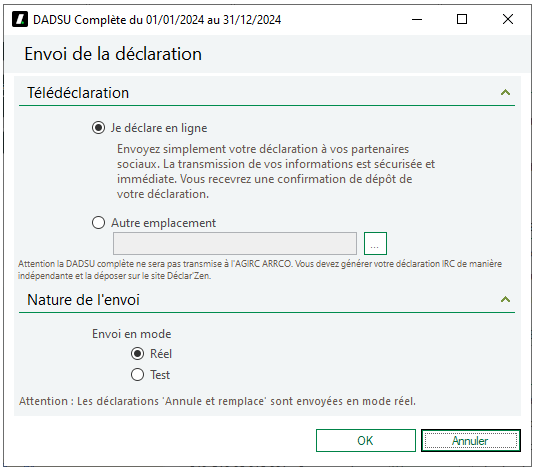The image size is (533, 468).
Task: Click the file path input field
Action: pos(235,243)
